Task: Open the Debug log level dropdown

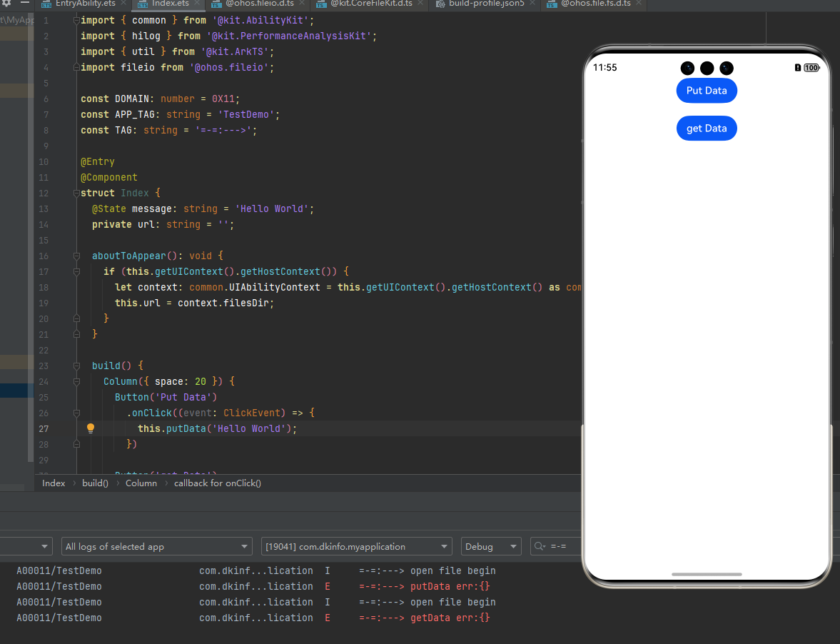Action: (491, 547)
